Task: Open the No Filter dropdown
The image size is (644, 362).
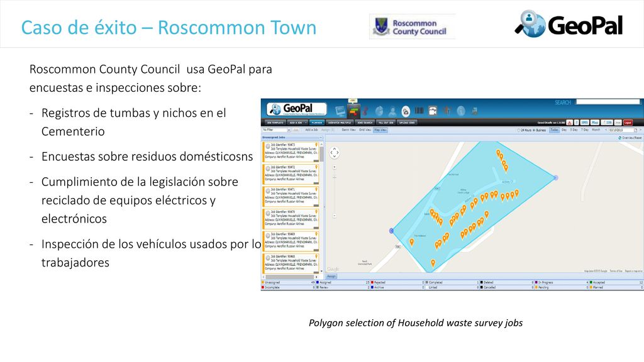Action: [277, 129]
